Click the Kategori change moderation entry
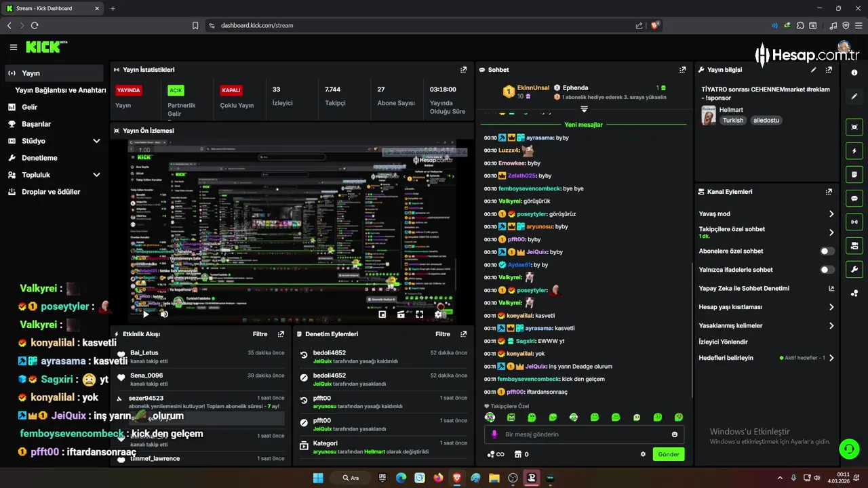The width and height of the screenshot is (868, 488). (384, 447)
